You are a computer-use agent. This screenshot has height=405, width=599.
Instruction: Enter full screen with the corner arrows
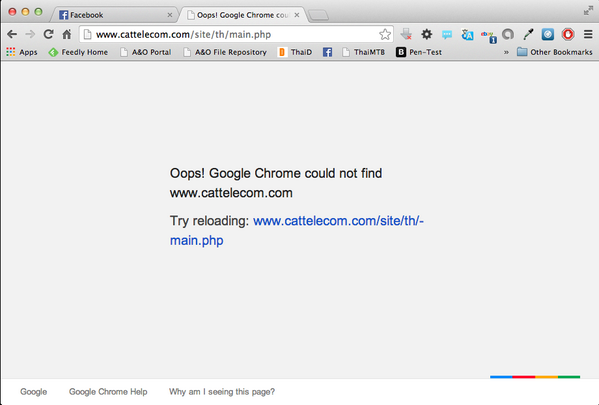[x=588, y=11]
